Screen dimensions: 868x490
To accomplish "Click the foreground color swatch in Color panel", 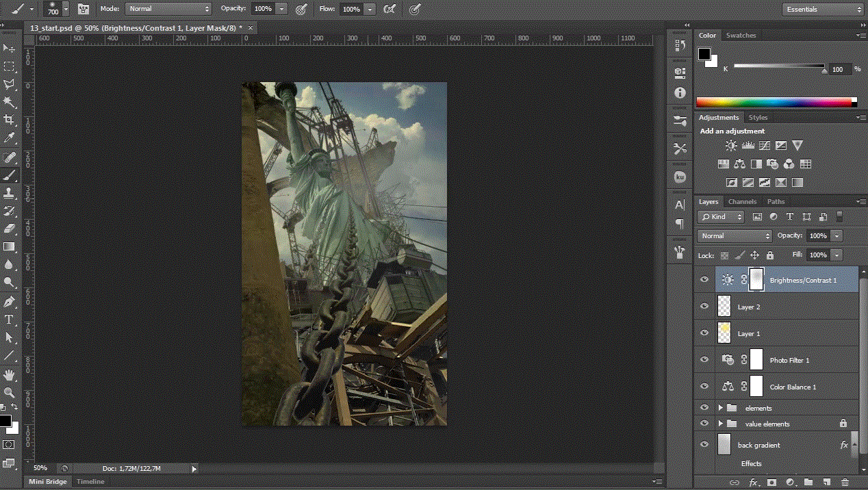I will click(704, 54).
